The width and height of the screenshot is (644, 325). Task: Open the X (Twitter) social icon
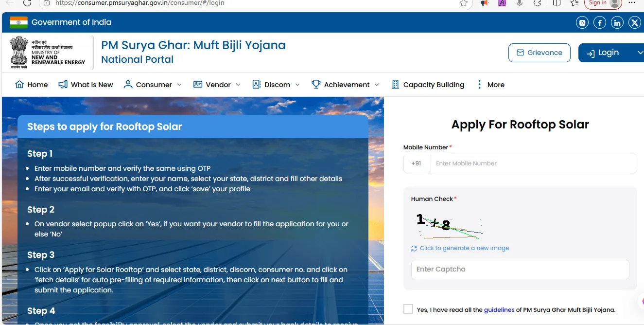(x=635, y=22)
